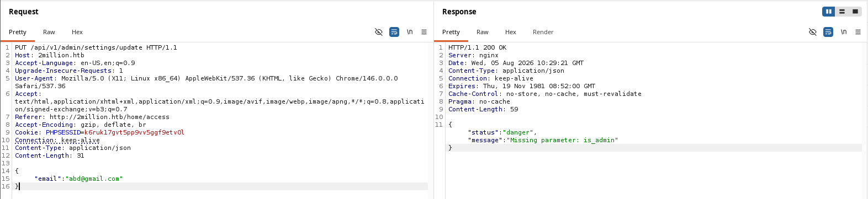Click the "status":"danger" line in response
The image size is (868, 199).
pos(502,132)
